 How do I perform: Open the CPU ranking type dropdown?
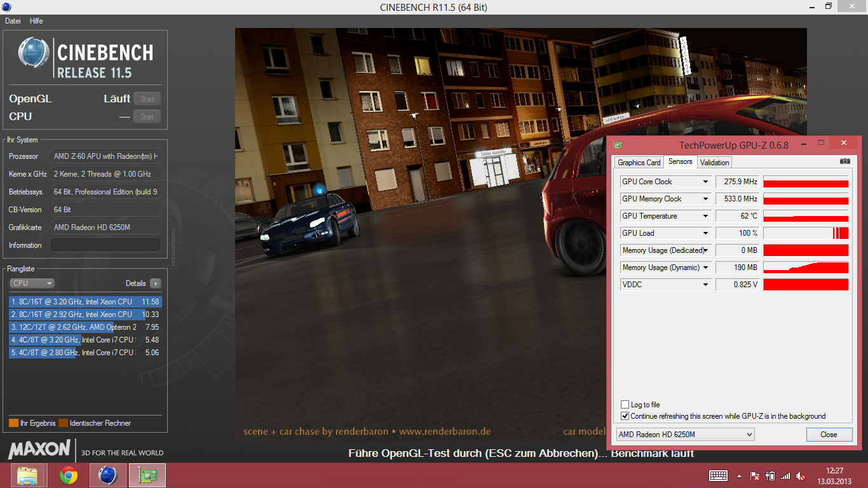(32, 283)
